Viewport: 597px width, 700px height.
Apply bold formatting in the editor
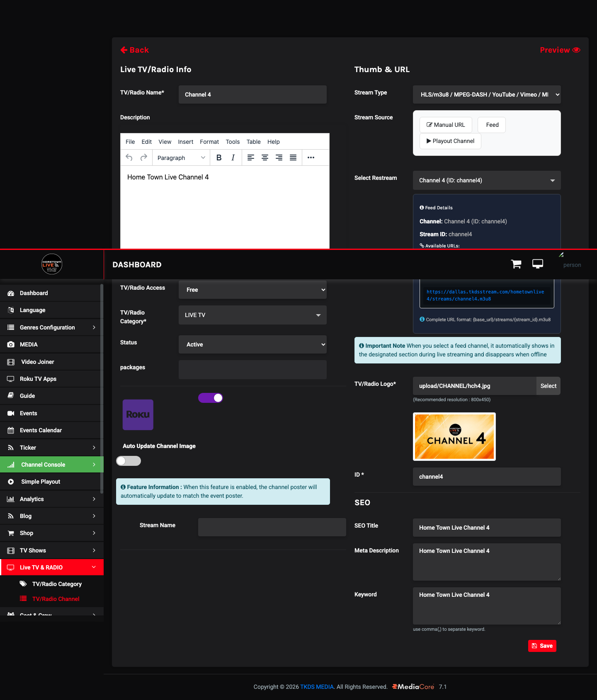(219, 157)
